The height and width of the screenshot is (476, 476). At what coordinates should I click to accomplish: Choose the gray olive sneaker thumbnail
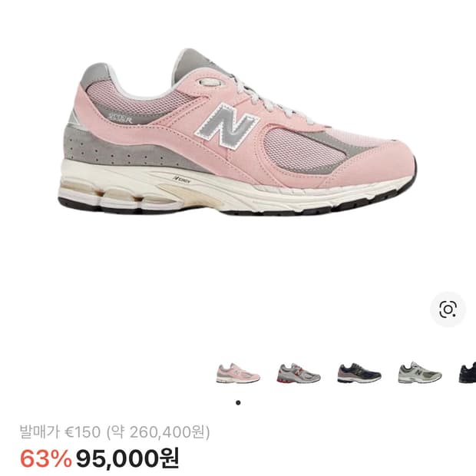click(420, 373)
